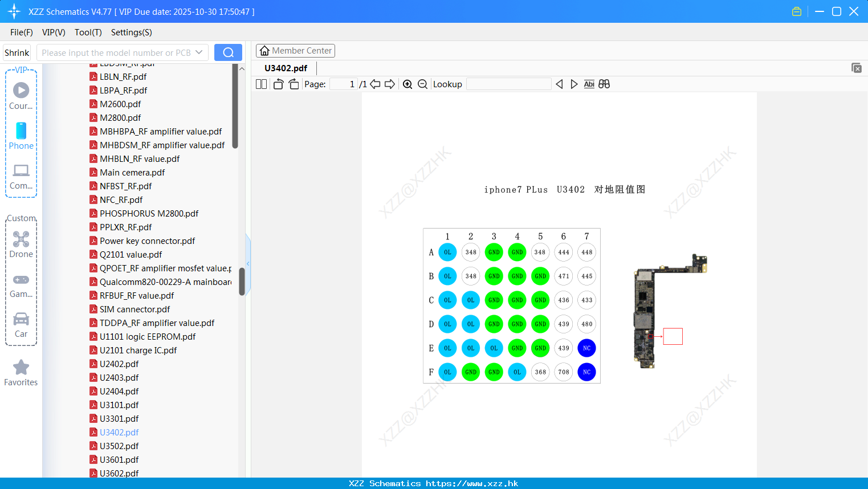This screenshot has height=489, width=868.
Task: Click the blue search button
Action: [x=228, y=52]
